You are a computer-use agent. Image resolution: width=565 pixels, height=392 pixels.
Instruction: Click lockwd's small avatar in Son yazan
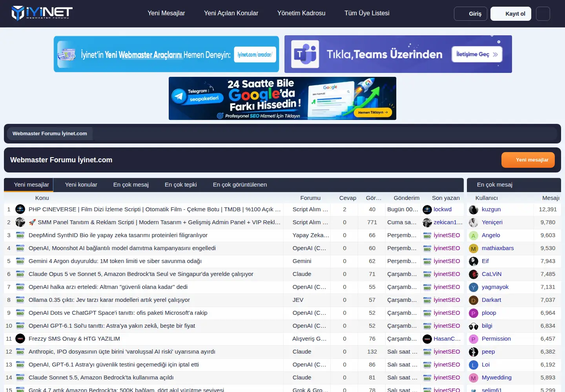tap(427, 210)
